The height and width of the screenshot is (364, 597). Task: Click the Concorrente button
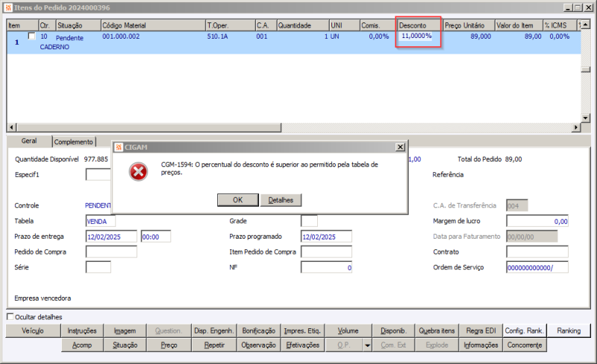coord(525,345)
